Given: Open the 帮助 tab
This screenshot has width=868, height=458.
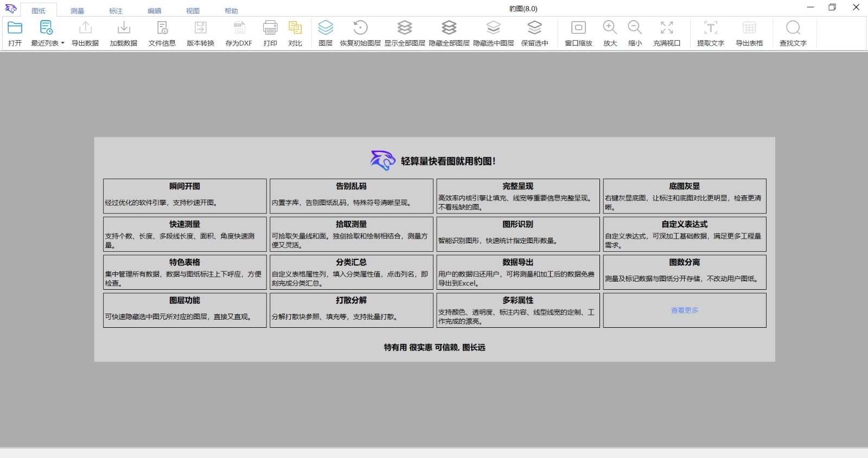Looking at the screenshot, I should pyautogui.click(x=231, y=11).
